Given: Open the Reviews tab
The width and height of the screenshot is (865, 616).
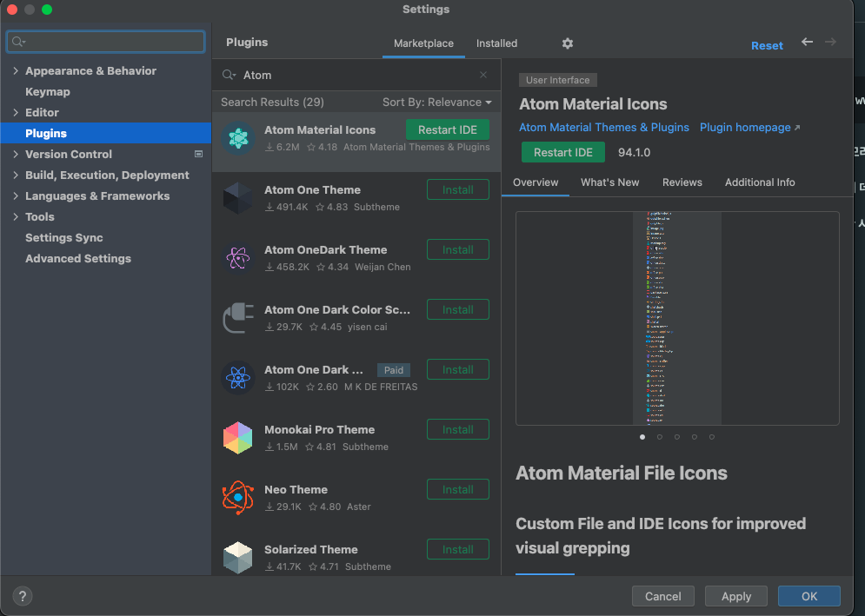Looking at the screenshot, I should tap(682, 182).
